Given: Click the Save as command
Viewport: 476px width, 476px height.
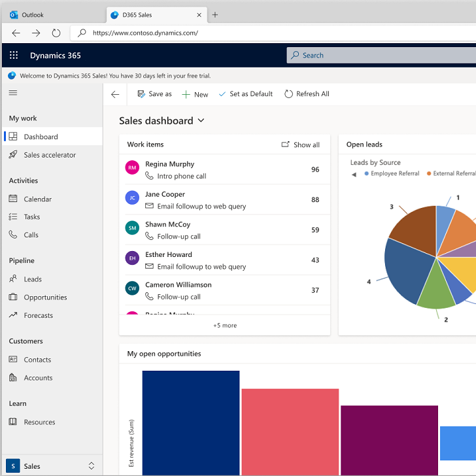Looking at the screenshot, I should click(154, 94).
